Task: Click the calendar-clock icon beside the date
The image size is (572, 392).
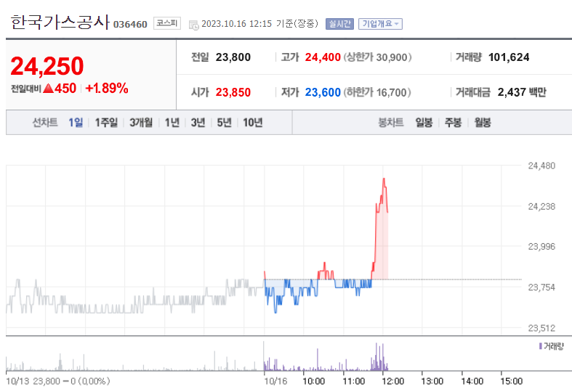Action: (x=194, y=25)
